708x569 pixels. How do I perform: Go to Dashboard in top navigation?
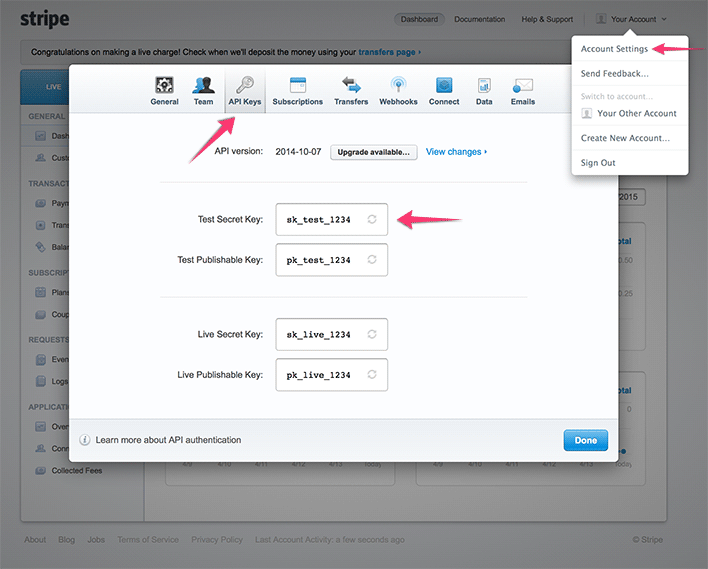[419, 19]
